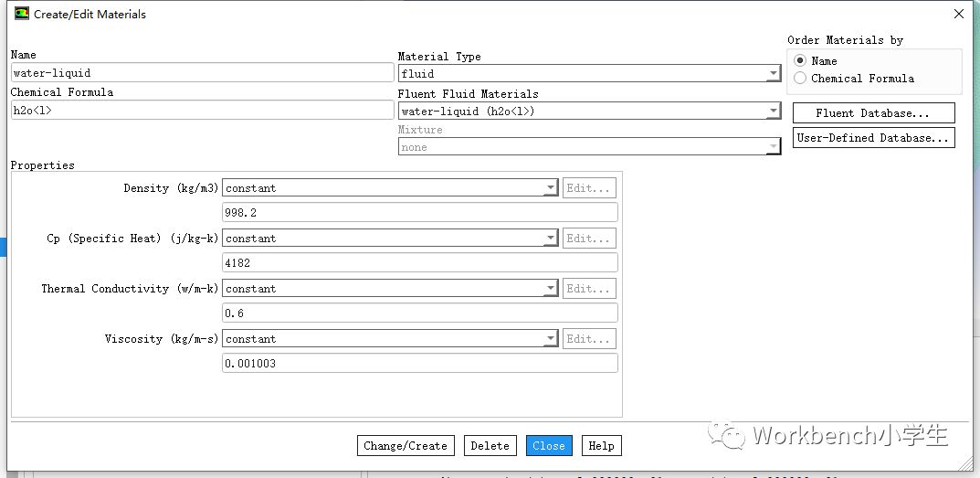Click the Thermal Conductivity value field 0.6
Image resolution: width=980 pixels, height=478 pixels.
[x=420, y=313]
